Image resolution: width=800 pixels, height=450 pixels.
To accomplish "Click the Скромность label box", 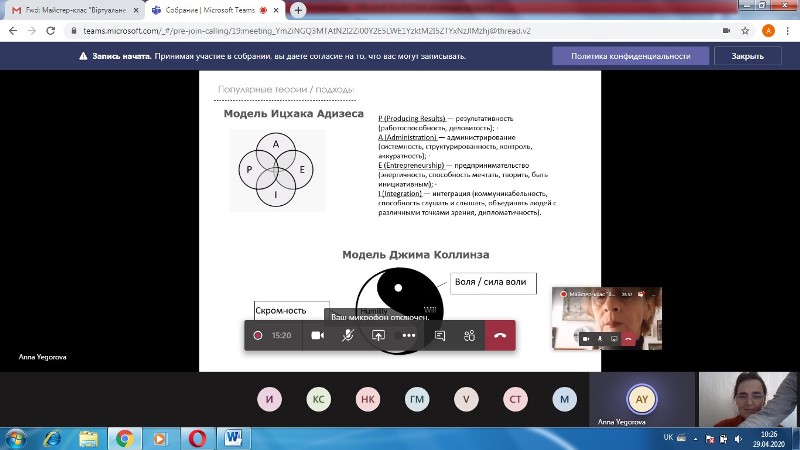I will [x=291, y=310].
